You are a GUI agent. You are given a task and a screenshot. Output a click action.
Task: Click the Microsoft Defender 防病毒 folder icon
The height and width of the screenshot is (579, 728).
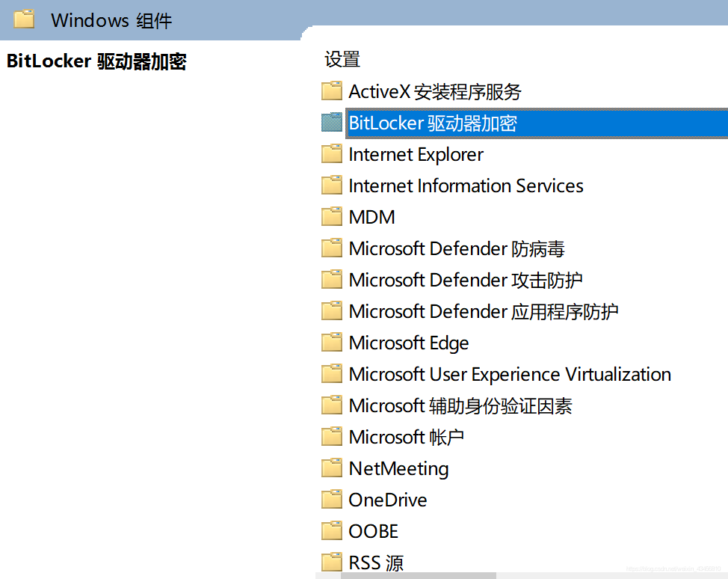[332, 248]
